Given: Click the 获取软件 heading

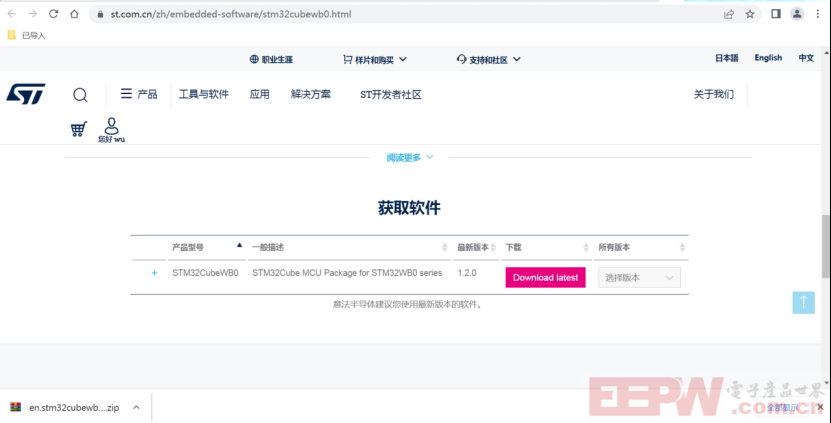Looking at the screenshot, I should (x=409, y=208).
